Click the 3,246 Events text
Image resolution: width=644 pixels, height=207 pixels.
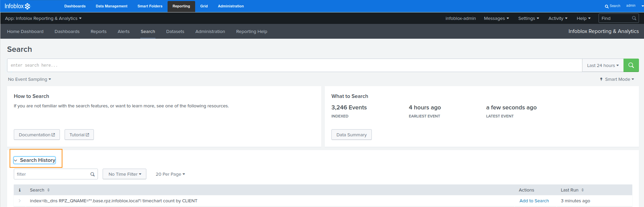(349, 107)
